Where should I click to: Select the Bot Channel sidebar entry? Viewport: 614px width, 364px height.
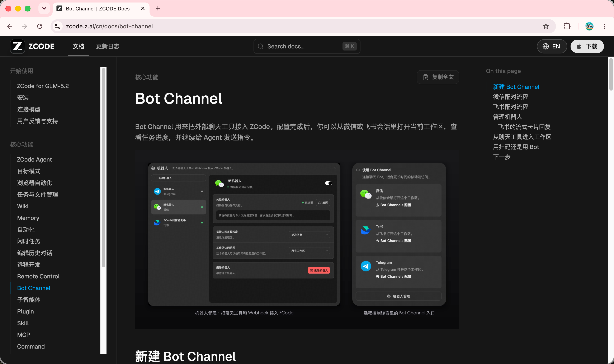[34, 288]
